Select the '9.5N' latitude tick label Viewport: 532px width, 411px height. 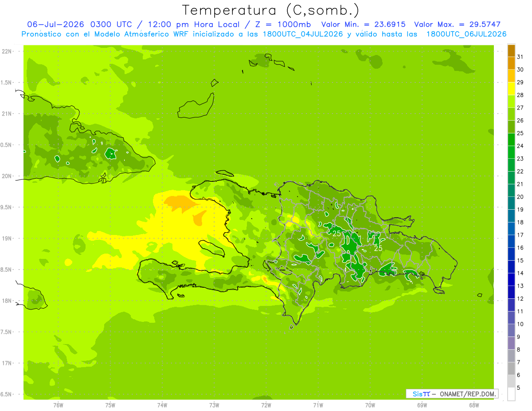point(7,207)
